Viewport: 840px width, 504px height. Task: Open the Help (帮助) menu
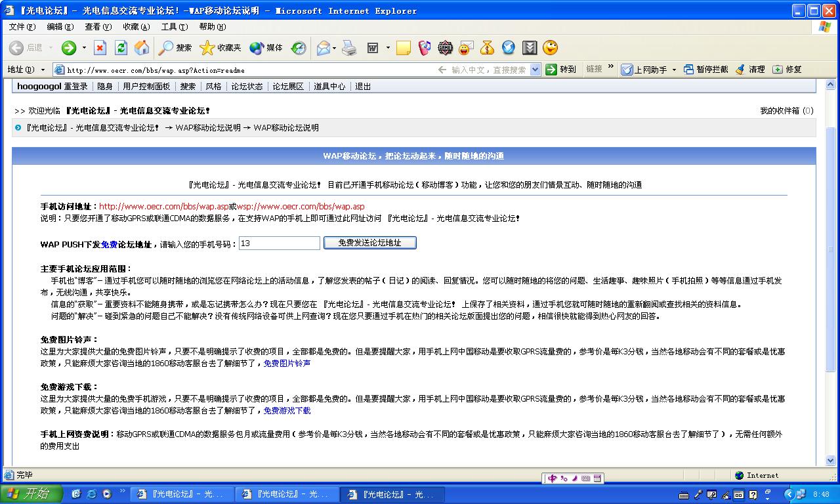[212, 27]
